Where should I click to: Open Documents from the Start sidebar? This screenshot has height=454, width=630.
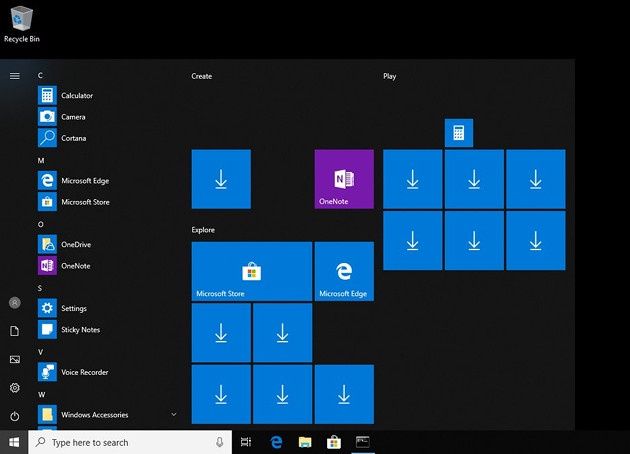coord(14,331)
